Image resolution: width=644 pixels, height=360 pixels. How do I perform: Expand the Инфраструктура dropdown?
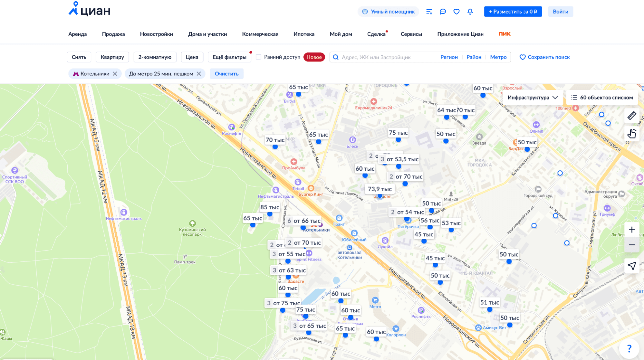533,98
